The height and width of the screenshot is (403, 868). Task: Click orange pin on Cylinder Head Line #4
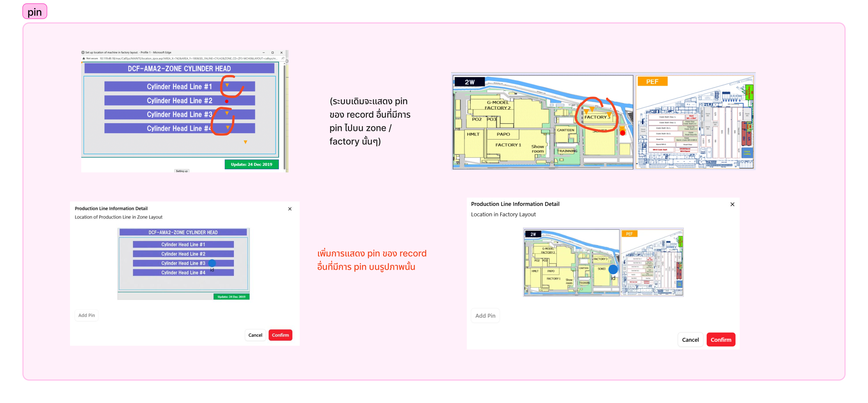click(x=228, y=127)
